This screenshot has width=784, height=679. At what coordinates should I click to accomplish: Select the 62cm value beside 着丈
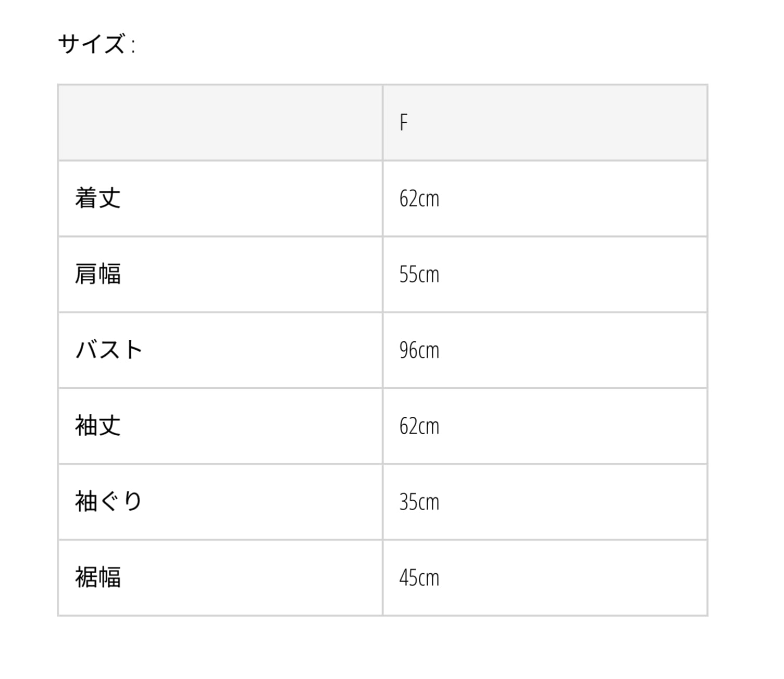(419, 199)
